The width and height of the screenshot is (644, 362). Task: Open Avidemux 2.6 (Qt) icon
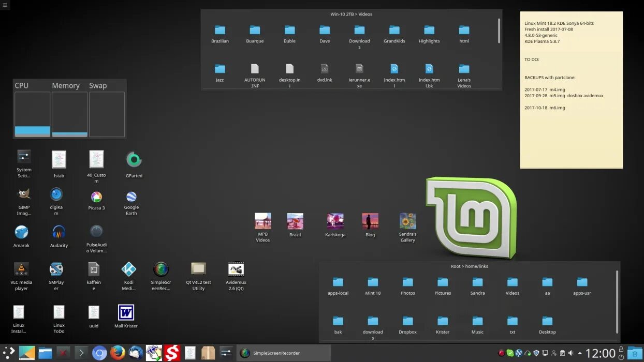point(236,277)
